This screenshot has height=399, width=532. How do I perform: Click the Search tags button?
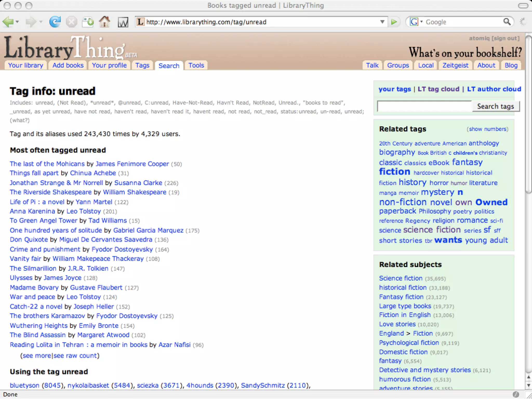coord(495,106)
